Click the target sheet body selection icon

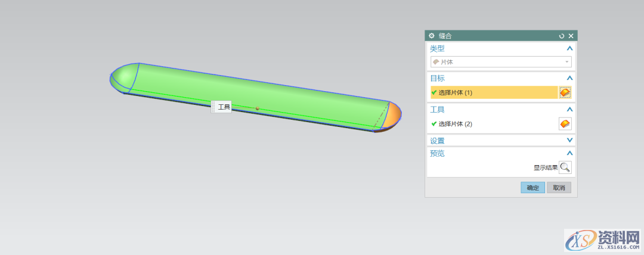point(565,92)
